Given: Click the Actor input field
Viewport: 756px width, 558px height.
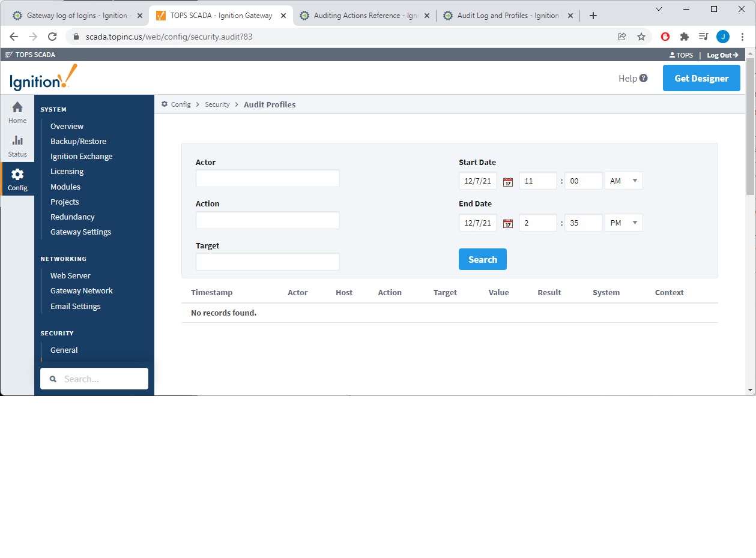Looking at the screenshot, I should coord(267,178).
